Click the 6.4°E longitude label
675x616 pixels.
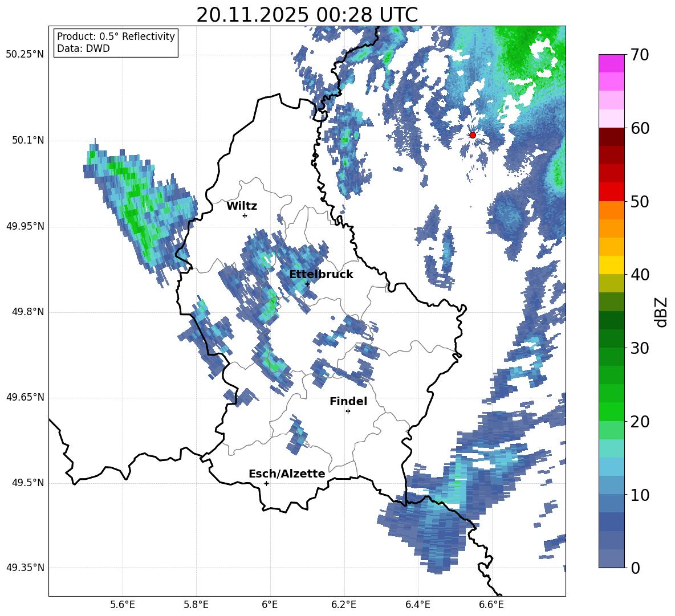point(417,605)
